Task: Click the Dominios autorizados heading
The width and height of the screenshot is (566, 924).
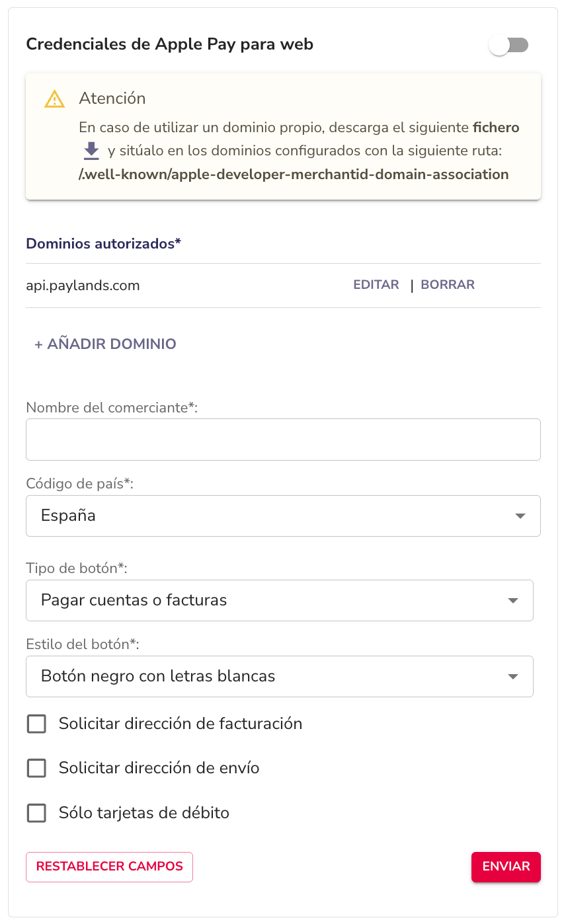Action: click(x=102, y=243)
